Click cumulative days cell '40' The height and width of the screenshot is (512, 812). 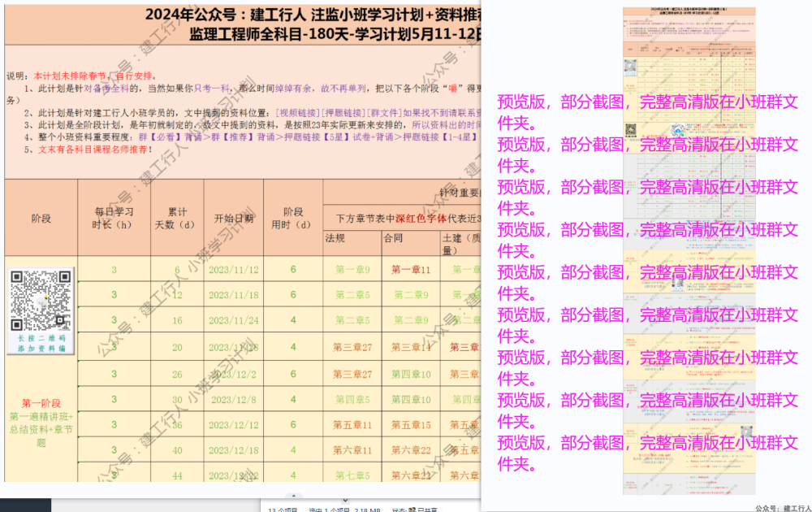[177, 450]
